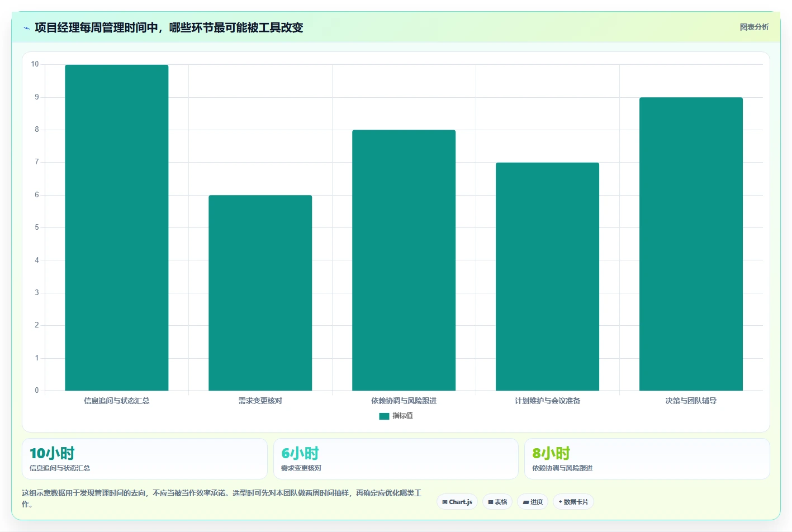Open the 10小时 data card
The width and height of the screenshot is (792, 532).
coord(145,459)
